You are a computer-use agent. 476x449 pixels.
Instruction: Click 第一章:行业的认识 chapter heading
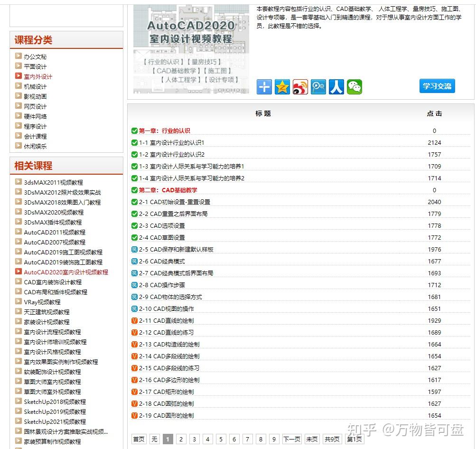click(x=165, y=131)
